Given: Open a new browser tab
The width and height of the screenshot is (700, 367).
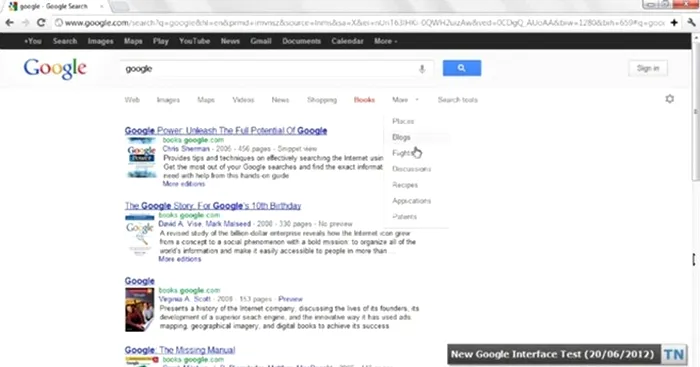Looking at the screenshot, I should (119, 6).
